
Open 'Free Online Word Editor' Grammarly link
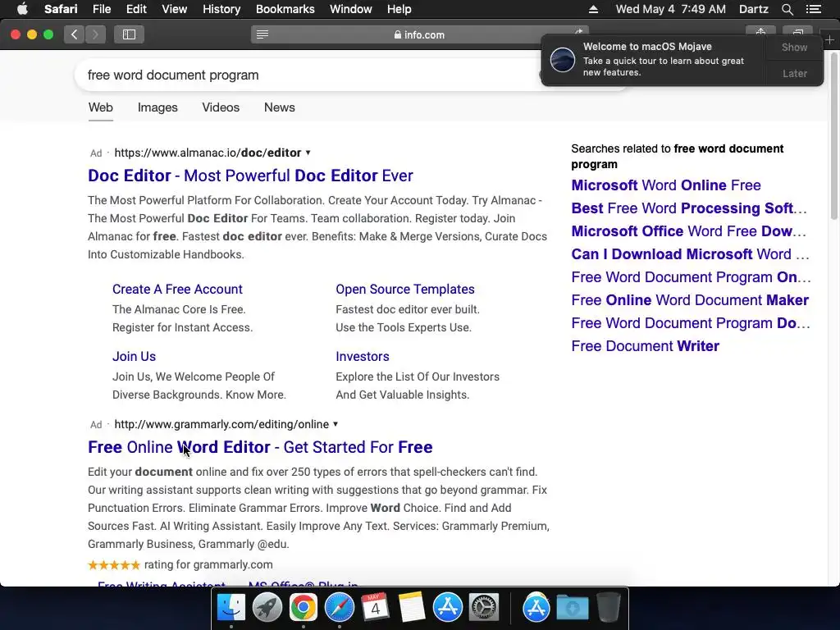[260, 447]
